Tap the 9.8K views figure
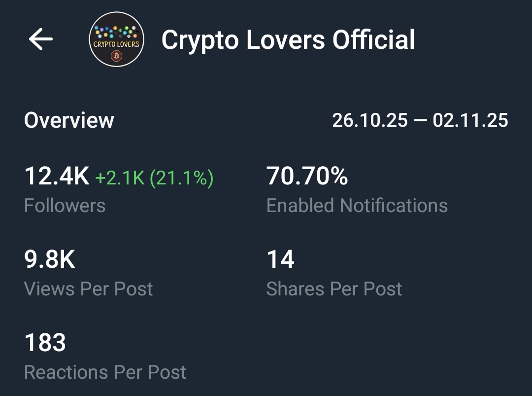Screen dimensions: 532x396 [x=49, y=260]
